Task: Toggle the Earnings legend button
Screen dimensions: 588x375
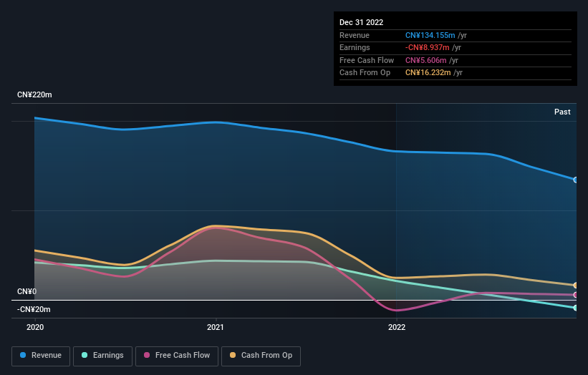Action: click(102, 356)
